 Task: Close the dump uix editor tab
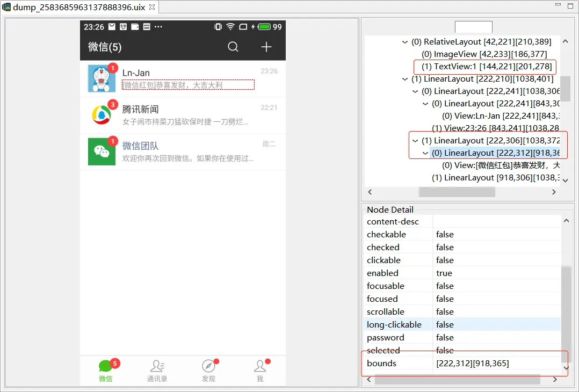(x=152, y=7)
